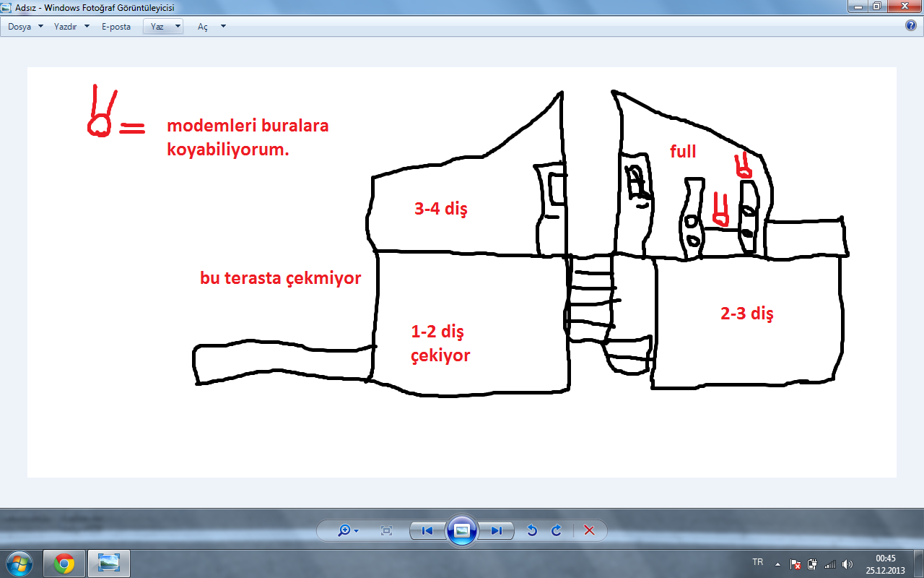Open the Action Center flag icon

796,564
